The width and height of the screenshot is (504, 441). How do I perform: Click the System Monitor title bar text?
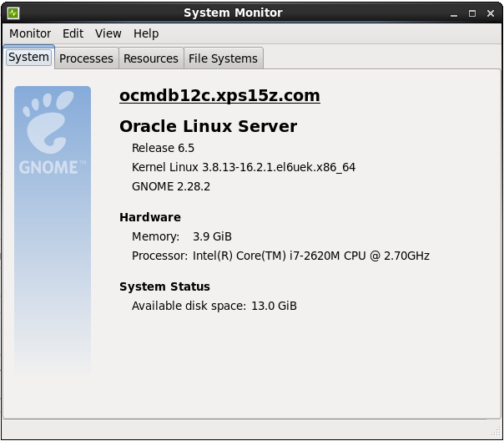coord(233,13)
